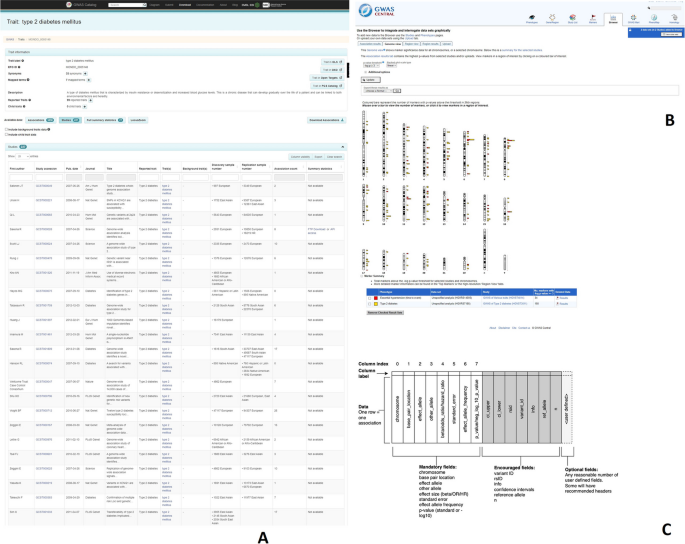Expand the Synonyms plus button
Screen dimensions: 685x544
pyautogui.click(x=85, y=73)
